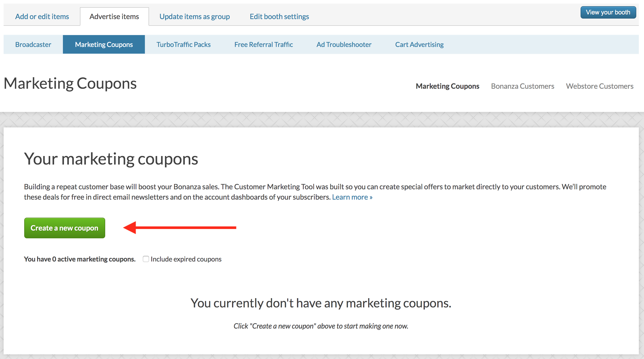
Task: Open the Add or edit items tab
Action: point(42,17)
